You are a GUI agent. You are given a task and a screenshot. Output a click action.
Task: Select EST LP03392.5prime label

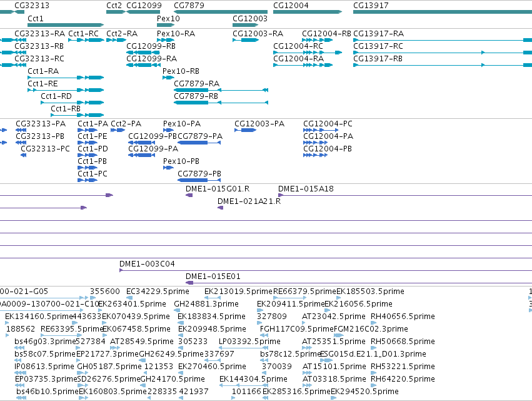click(x=249, y=341)
